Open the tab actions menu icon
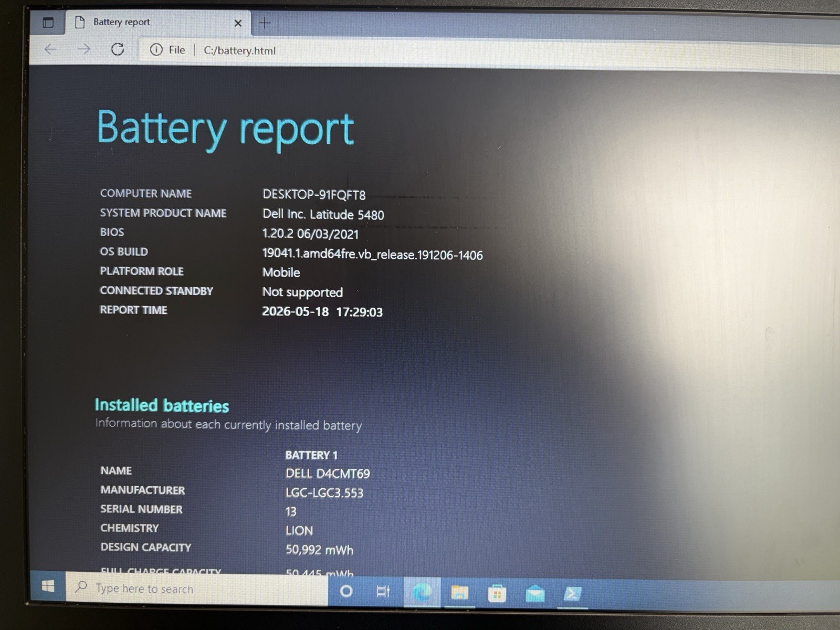Viewport: 840px width, 630px height. pos(48,23)
